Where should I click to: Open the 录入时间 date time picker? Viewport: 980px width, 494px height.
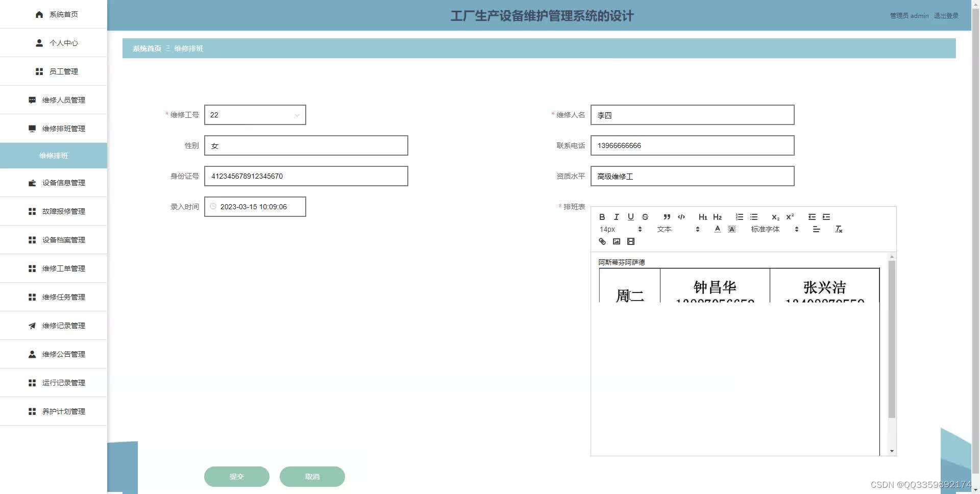coord(255,207)
